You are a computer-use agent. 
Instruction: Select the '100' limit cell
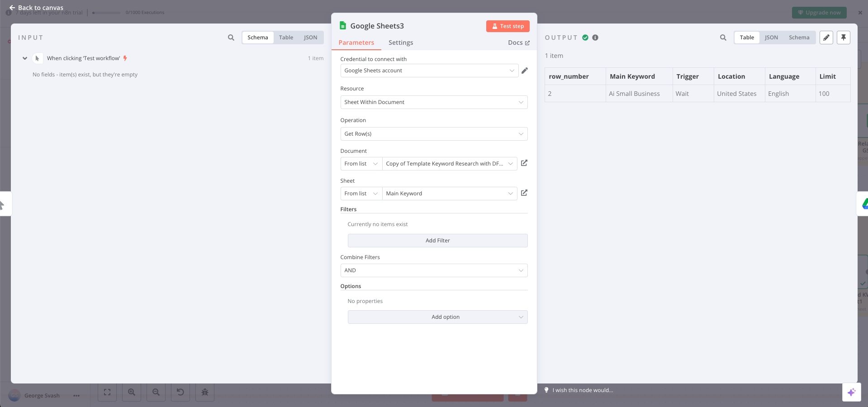[833, 94]
